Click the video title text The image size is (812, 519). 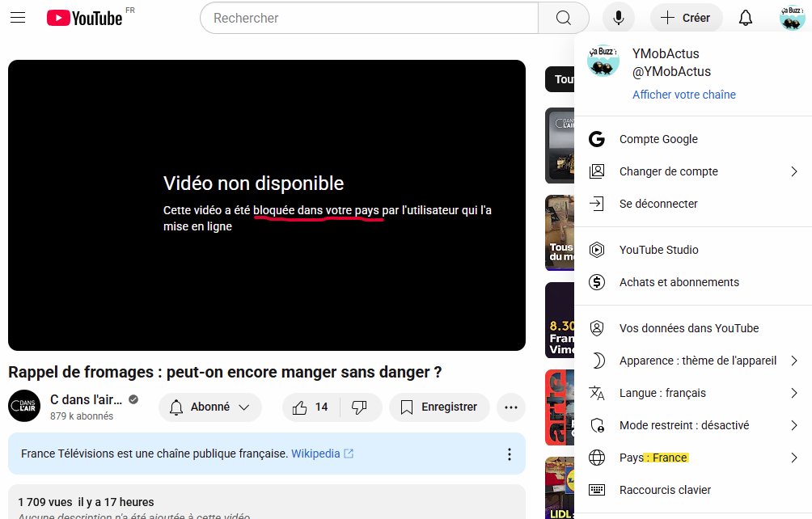point(225,372)
